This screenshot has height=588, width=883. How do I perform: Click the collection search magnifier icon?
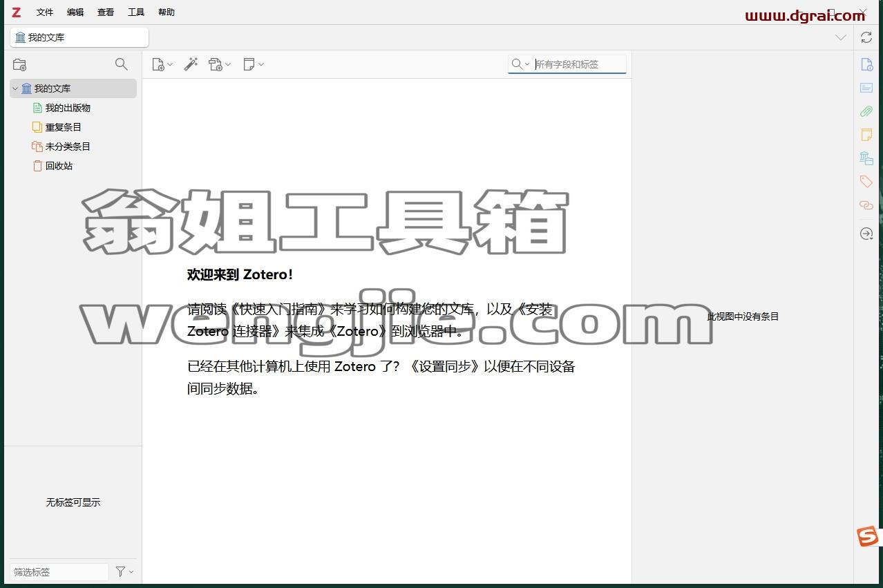pyautogui.click(x=121, y=64)
